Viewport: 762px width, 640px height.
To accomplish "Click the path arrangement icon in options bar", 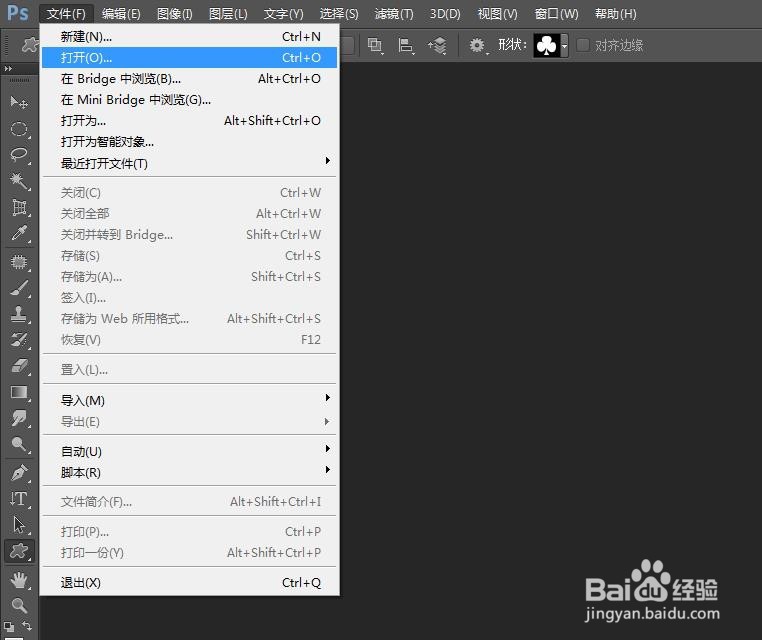I will 437,45.
